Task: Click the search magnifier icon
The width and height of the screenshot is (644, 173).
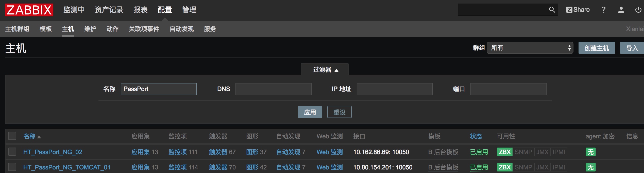Action: coord(552,10)
